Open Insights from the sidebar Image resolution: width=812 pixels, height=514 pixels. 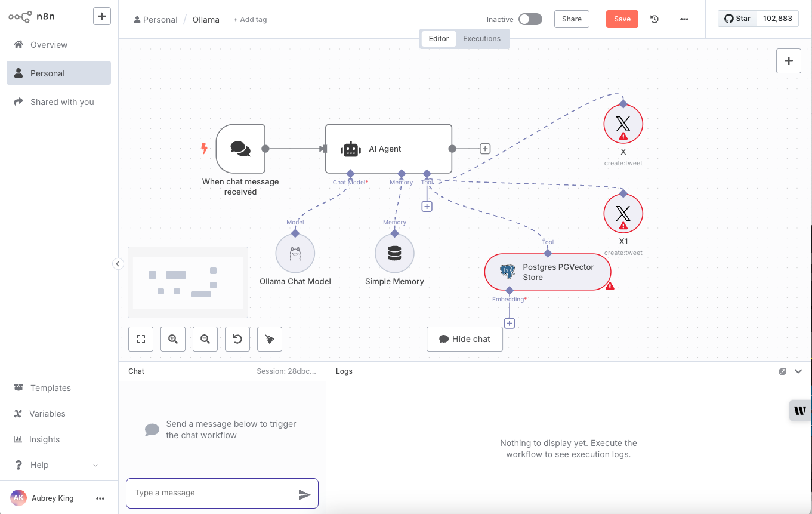coord(58,439)
